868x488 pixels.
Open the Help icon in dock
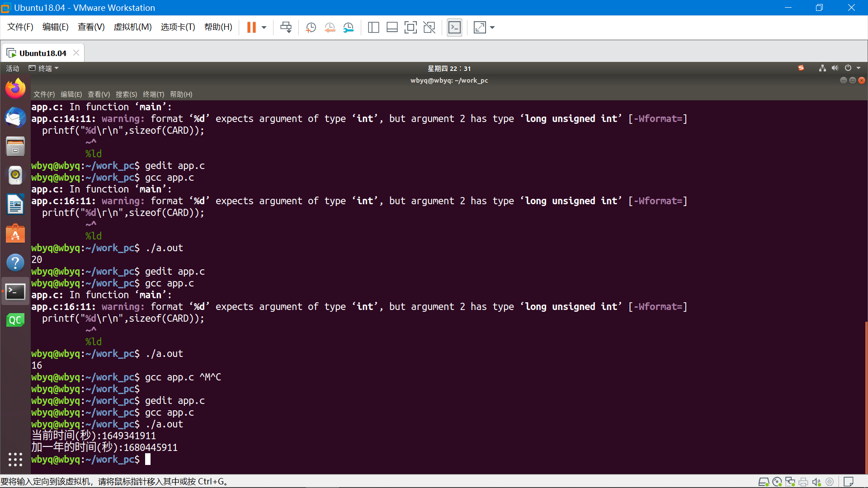(x=15, y=263)
